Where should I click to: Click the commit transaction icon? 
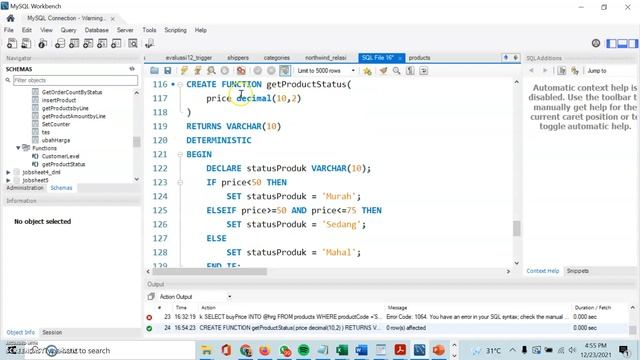click(x=258, y=71)
